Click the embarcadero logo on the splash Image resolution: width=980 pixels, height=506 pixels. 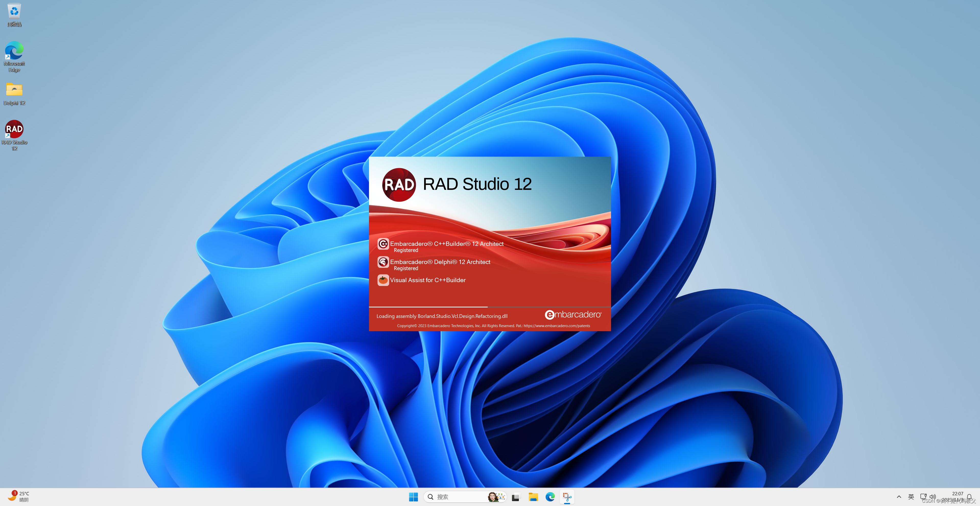(x=573, y=315)
